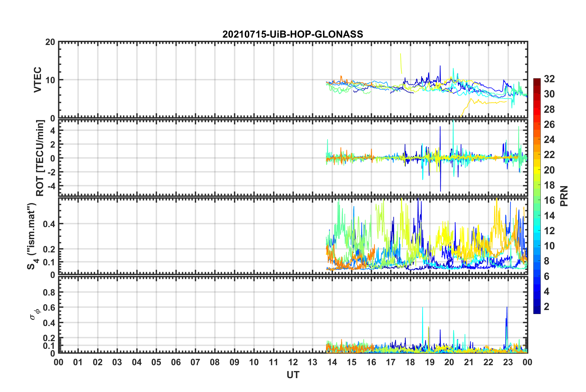Viewport: 586px width, 392px height.
Task: Click x-axis tick label 05
Action: (x=156, y=362)
